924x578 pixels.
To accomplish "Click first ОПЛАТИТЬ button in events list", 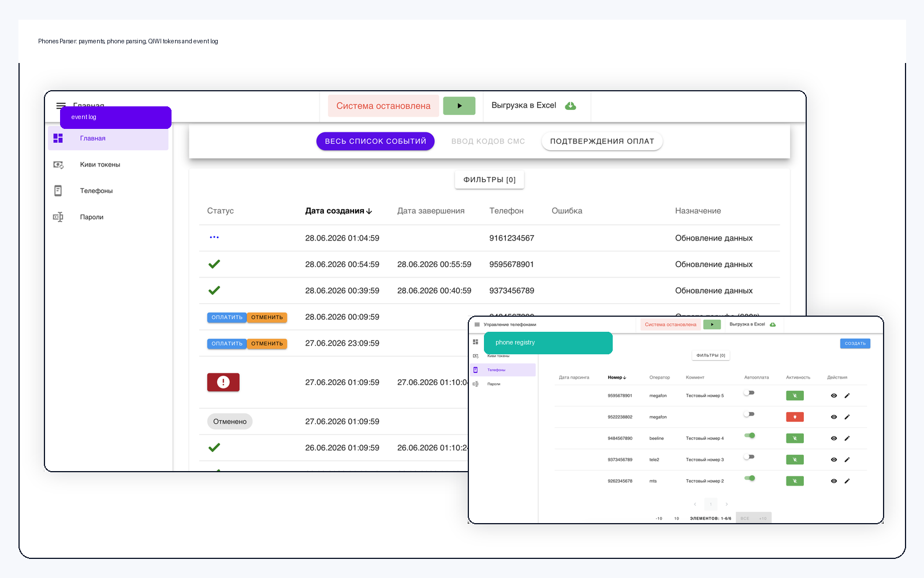I will coord(227,317).
